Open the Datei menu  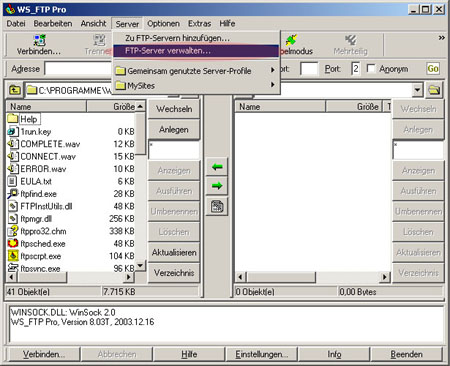point(16,24)
